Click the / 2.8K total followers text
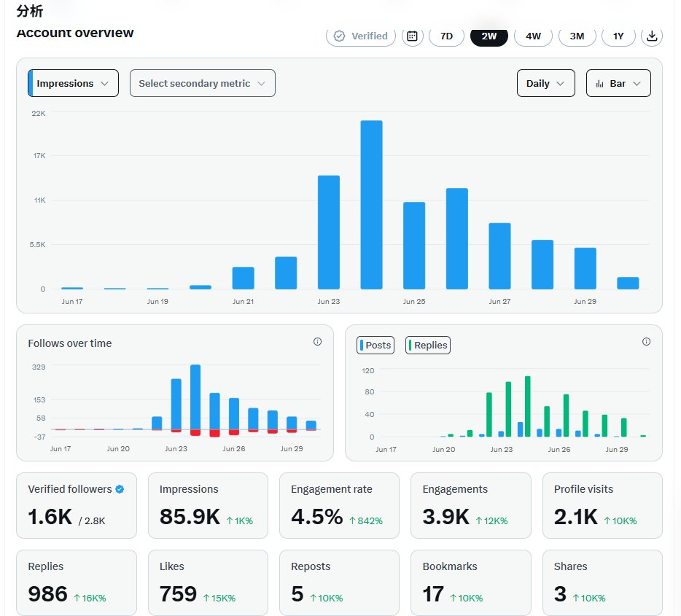Viewport: 681px width, 616px height. click(x=92, y=521)
